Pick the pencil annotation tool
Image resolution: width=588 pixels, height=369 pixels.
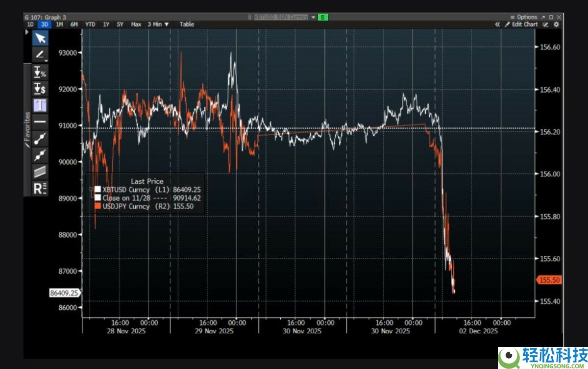click(40, 55)
